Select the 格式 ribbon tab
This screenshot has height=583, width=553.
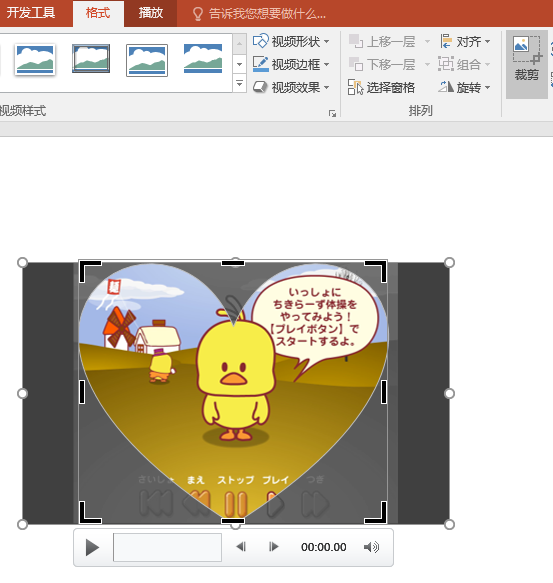pyautogui.click(x=98, y=13)
